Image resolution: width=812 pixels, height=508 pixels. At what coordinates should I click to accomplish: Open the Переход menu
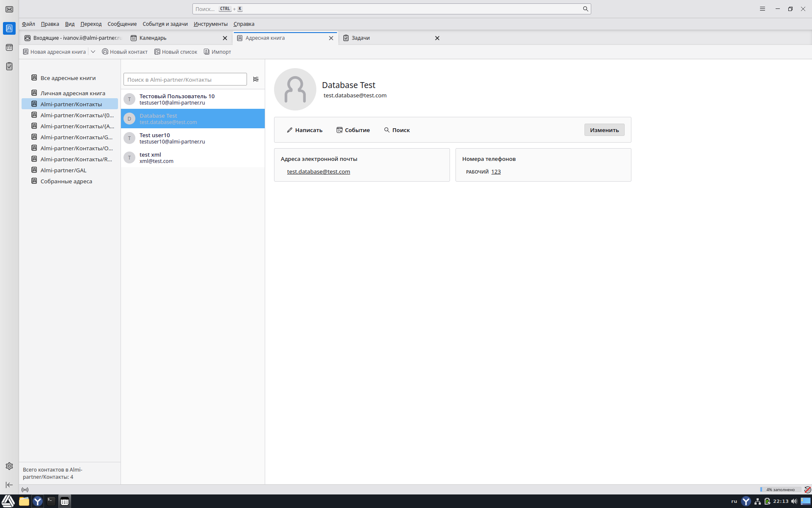click(91, 24)
